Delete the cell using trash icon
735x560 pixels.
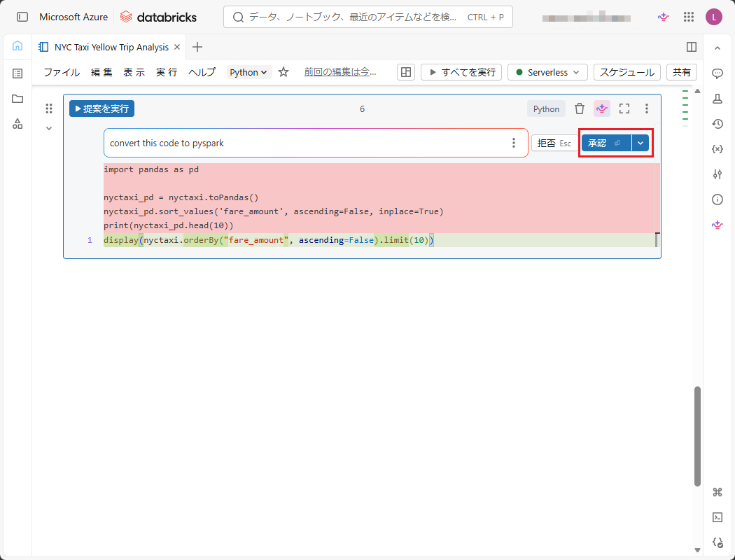pyautogui.click(x=580, y=108)
